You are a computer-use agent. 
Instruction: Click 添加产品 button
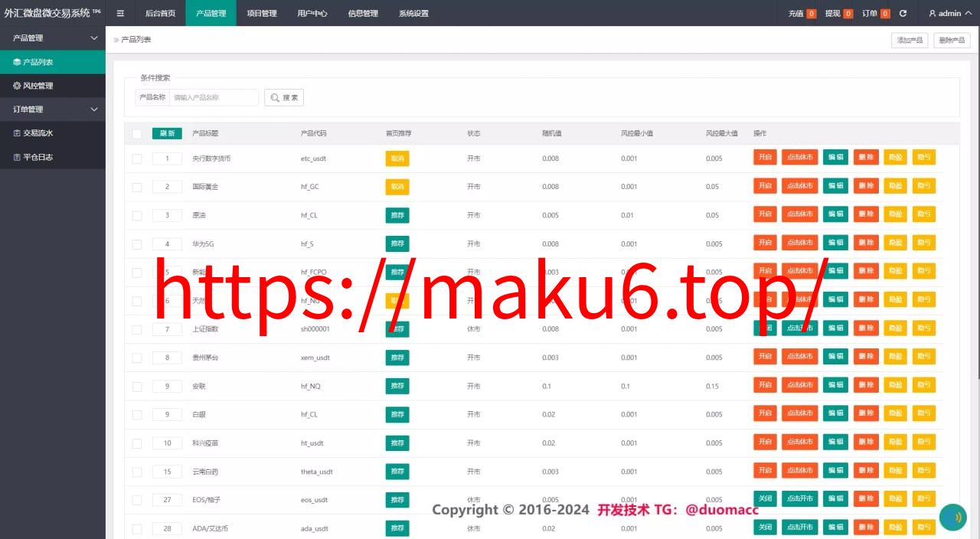pyautogui.click(x=910, y=41)
